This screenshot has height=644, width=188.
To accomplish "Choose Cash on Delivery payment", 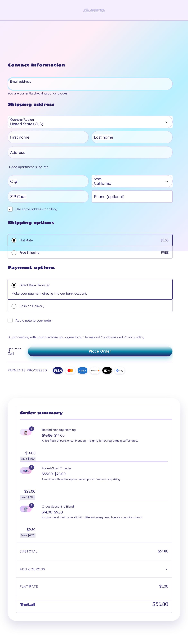I will (14, 306).
